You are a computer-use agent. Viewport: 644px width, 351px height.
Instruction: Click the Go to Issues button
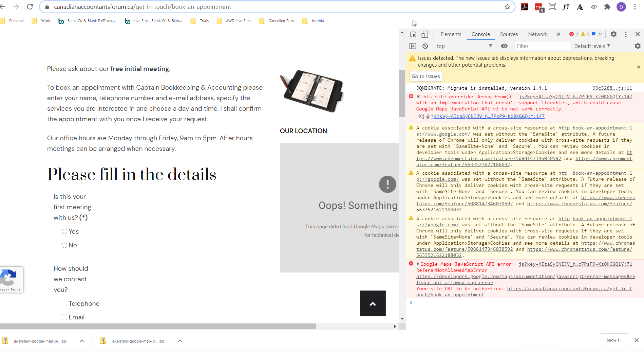[425, 76]
